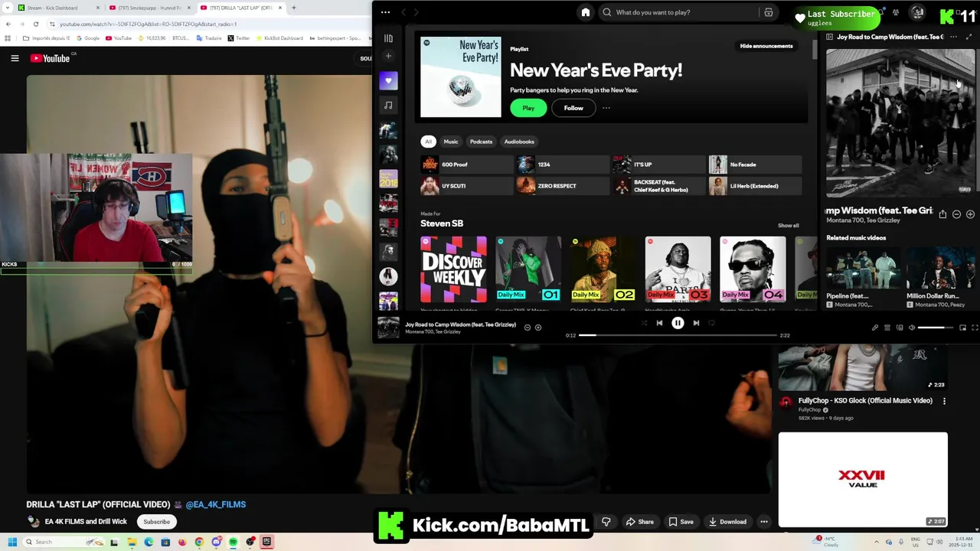Select the Audiobooks filter chip

coord(519,142)
